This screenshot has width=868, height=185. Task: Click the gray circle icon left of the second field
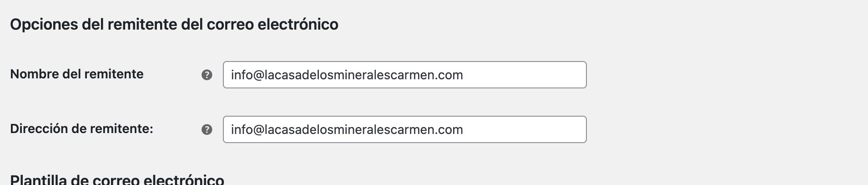click(207, 129)
